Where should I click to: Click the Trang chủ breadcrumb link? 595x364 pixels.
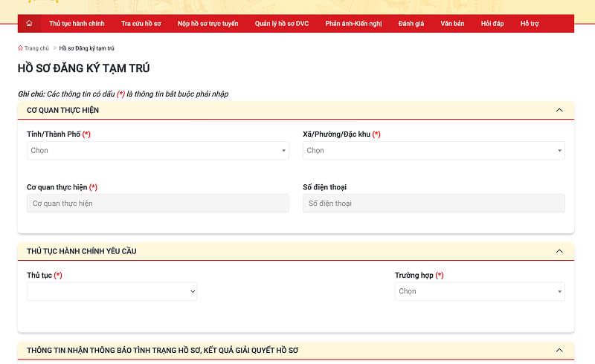click(36, 48)
